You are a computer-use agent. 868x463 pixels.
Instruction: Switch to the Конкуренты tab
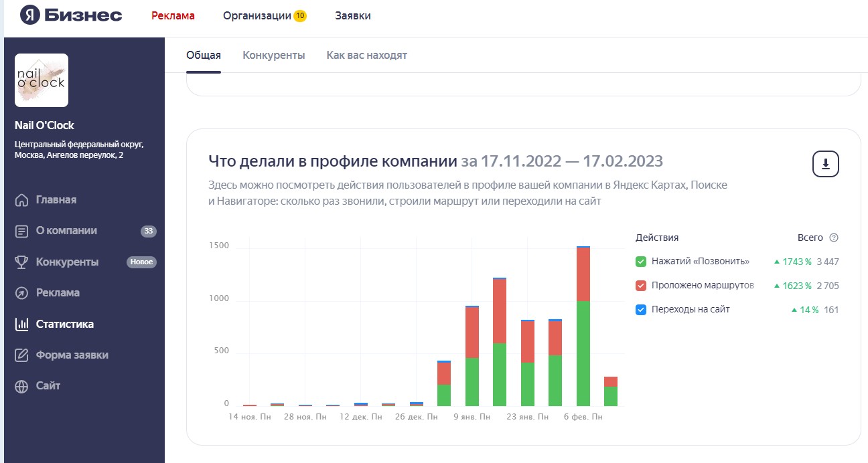tap(273, 56)
